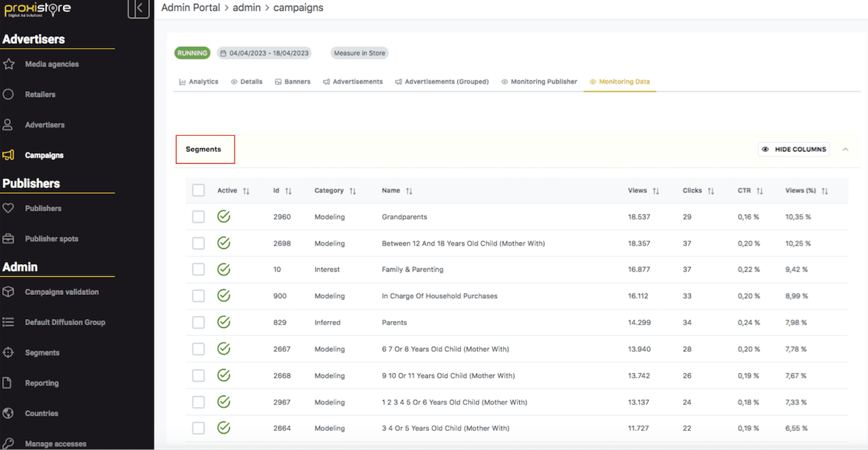Check the box for Grandparents segment
The height and width of the screenshot is (450, 868).
(x=199, y=217)
